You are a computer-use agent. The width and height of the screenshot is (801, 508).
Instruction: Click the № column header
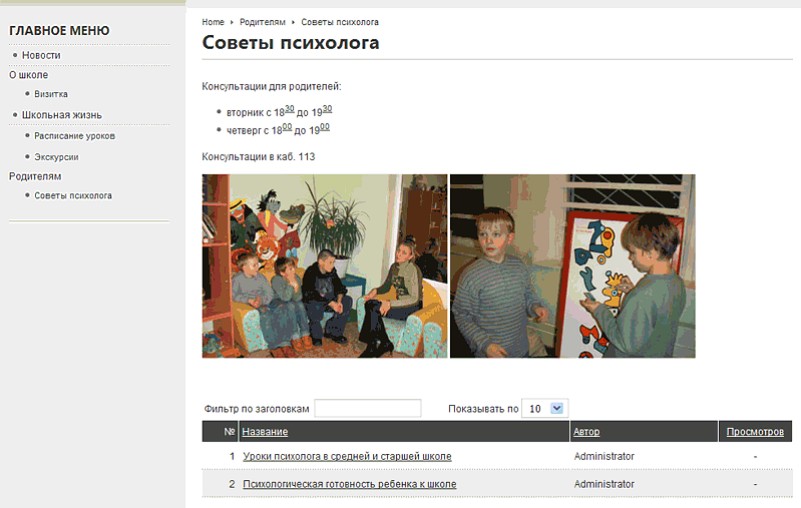[229, 432]
